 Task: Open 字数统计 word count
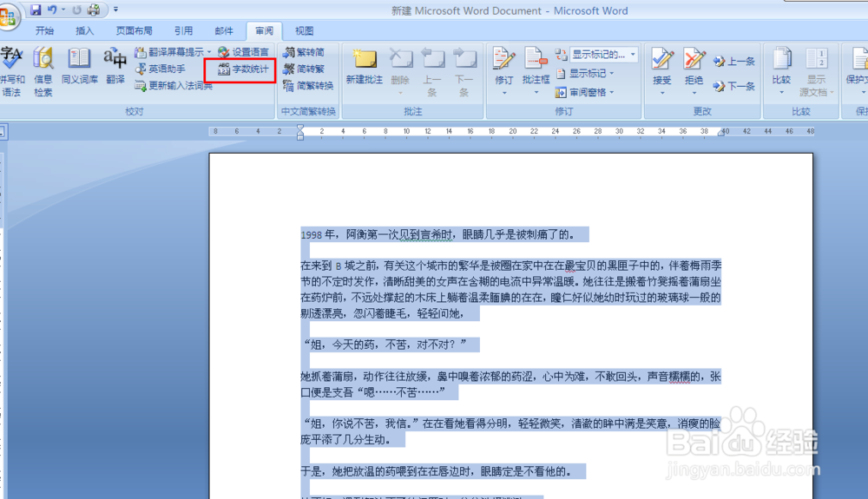coord(244,69)
